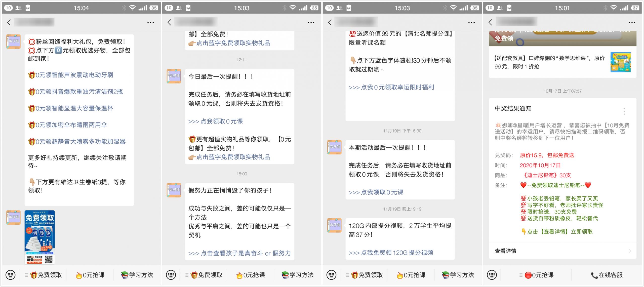
Task: Open more options in fourth chat header
Action: point(632,22)
